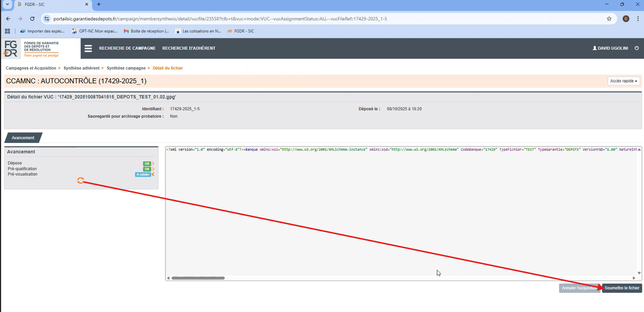This screenshot has height=312, width=644.
Task: Bookmark this page with star icon
Action: point(609,19)
